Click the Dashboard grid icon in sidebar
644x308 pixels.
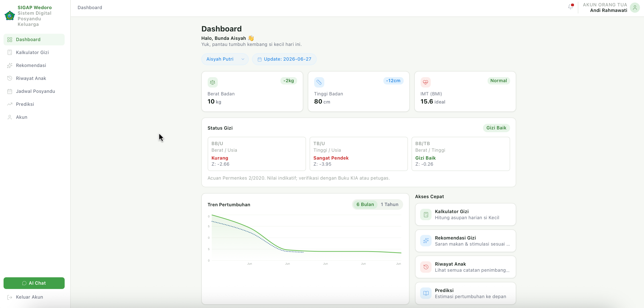10,40
